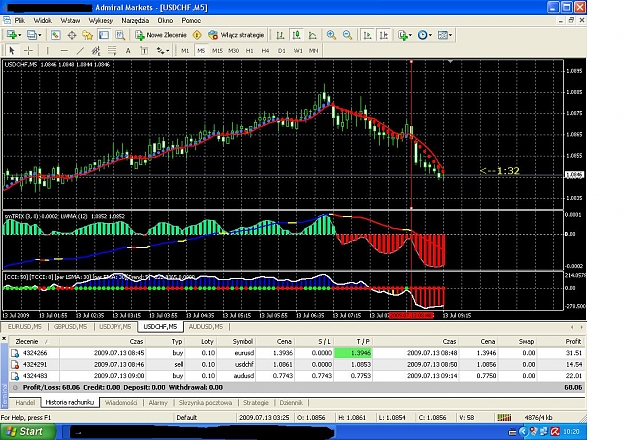Open the Wykresy menu
Screen dimensions: 625x440
(101, 20)
